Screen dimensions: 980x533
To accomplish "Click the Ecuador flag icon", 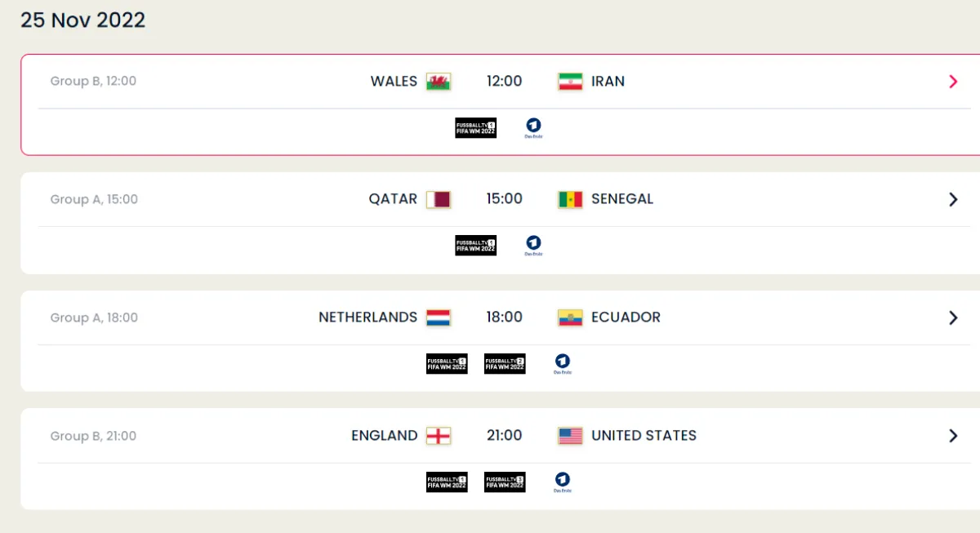I will point(570,318).
